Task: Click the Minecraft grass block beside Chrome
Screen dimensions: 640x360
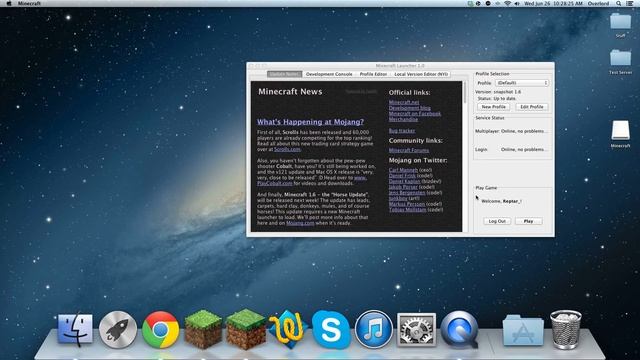Action: pos(203,329)
